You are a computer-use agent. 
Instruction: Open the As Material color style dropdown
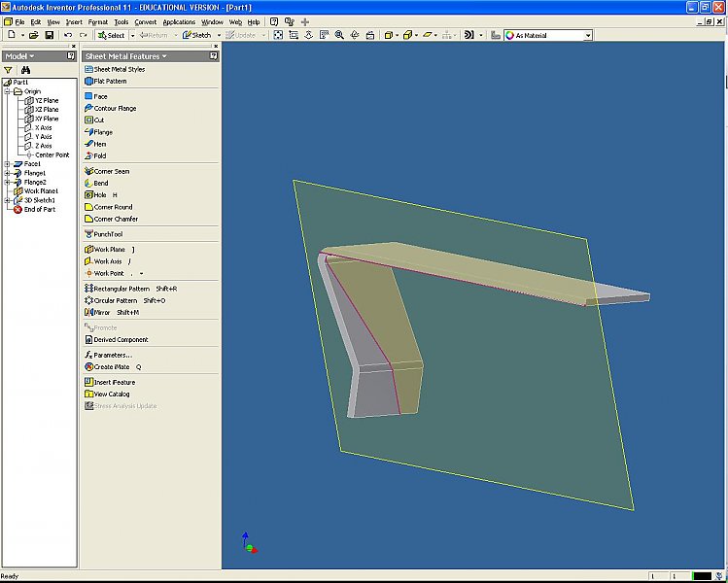587,35
